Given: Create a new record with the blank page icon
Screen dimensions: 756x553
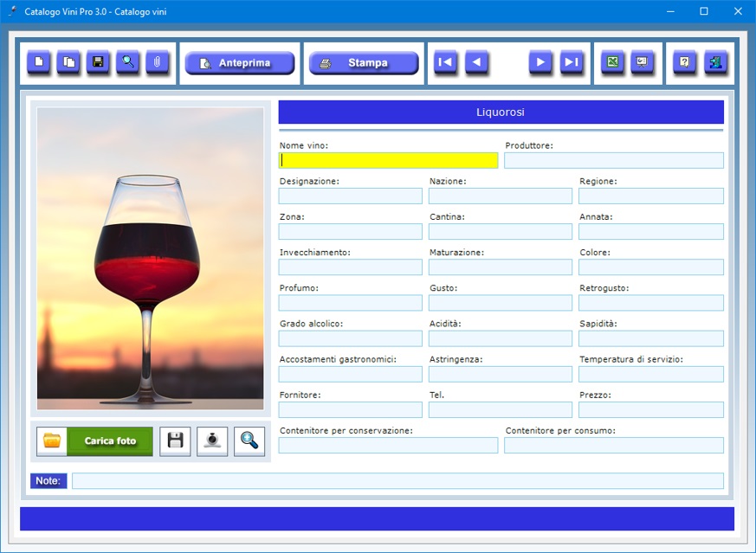Looking at the screenshot, I should [x=39, y=62].
